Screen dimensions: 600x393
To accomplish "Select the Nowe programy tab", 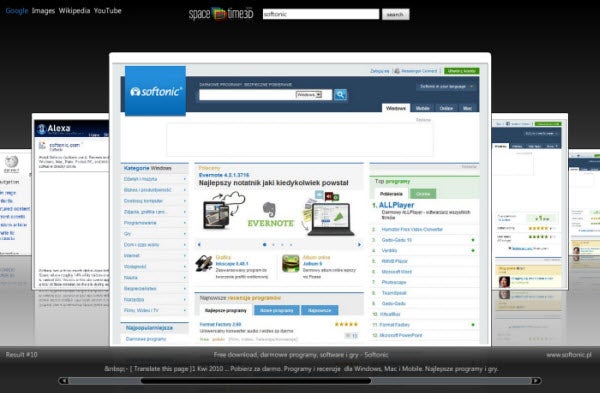I will [277, 310].
